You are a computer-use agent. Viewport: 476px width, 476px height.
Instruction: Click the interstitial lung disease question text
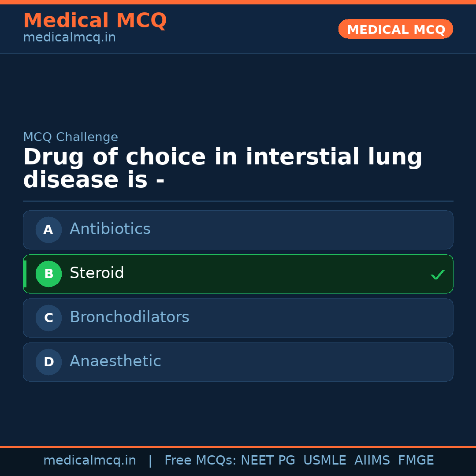pyautogui.click(x=223, y=169)
